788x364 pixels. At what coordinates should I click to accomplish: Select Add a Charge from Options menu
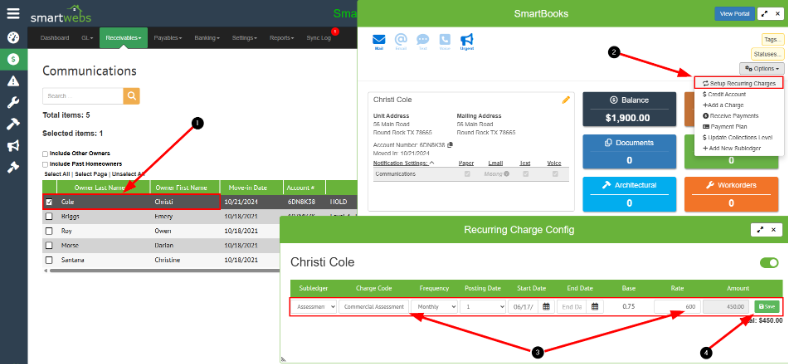pos(723,105)
